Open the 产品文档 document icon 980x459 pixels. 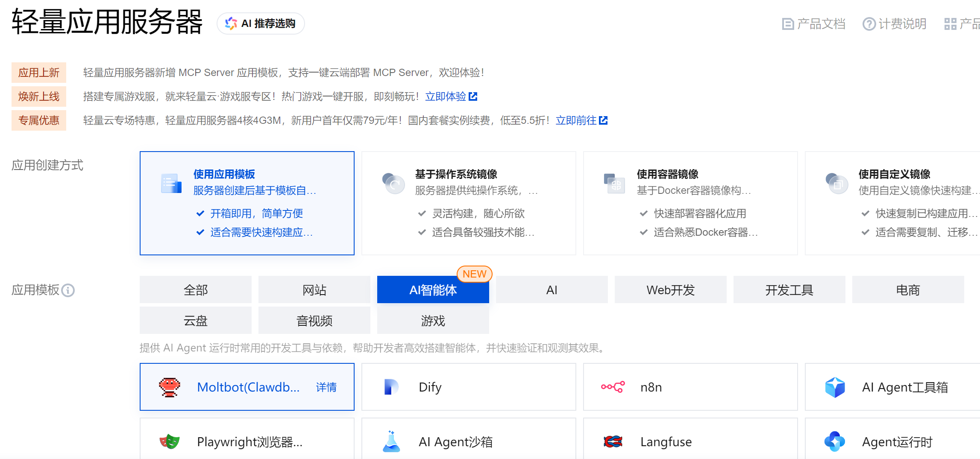(788, 24)
